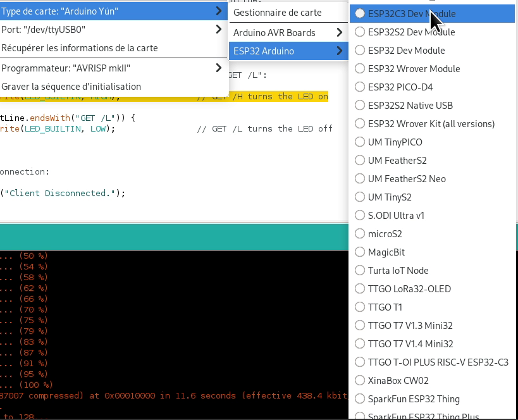Select S.ODI Ultra v1 board
The height and width of the screenshot is (420, 518).
pos(432,216)
